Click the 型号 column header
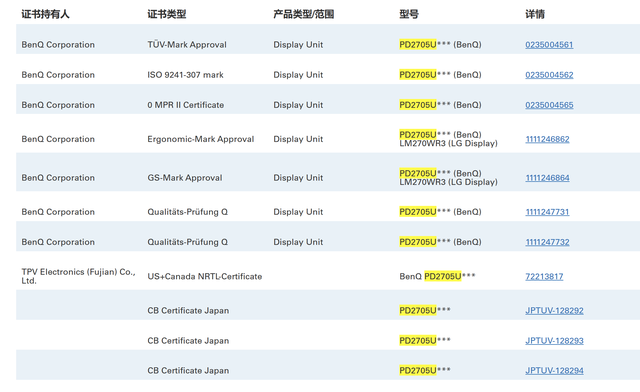 point(409,14)
